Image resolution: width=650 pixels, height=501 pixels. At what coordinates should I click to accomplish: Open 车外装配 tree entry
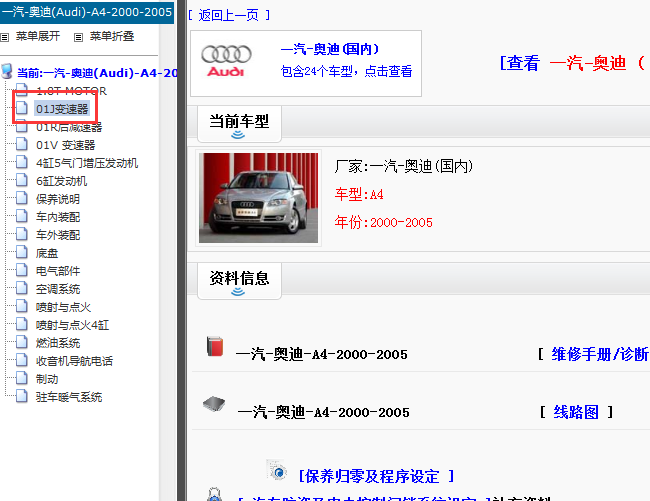tap(58, 235)
